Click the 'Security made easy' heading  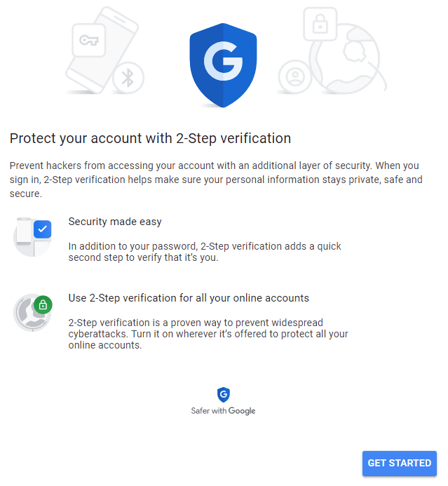115,222
